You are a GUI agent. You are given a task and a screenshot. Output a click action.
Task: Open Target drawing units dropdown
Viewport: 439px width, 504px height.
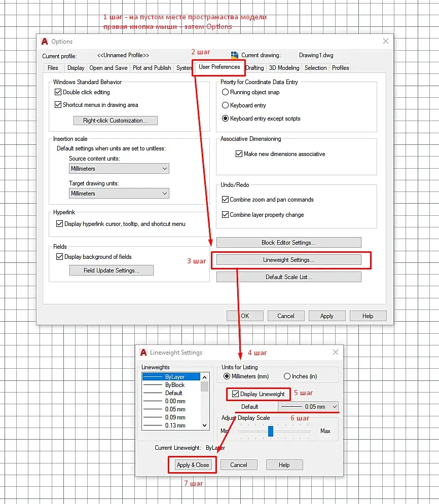[x=119, y=193]
